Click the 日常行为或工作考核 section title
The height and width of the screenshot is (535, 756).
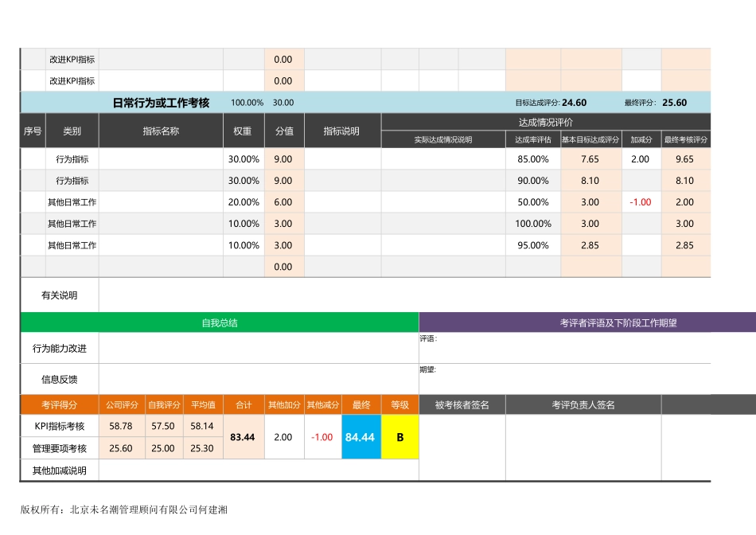click(161, 103)
